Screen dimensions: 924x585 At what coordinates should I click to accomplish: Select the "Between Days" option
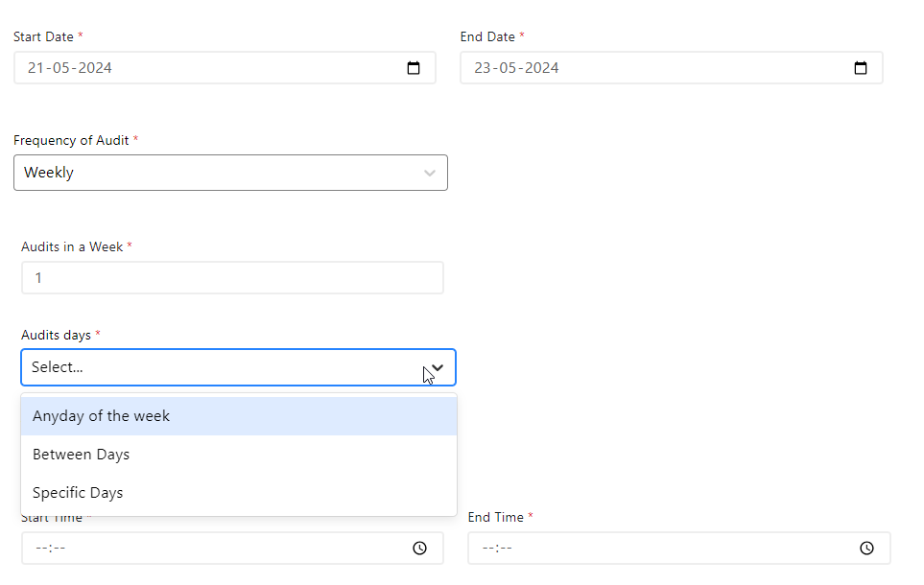(81, 455)
